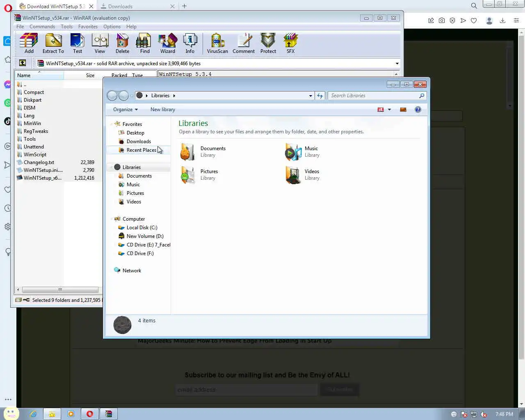The width and height of the screenshot is (525, 420).
Task: Switch to the Downloads browser tab
Action: (137, 6)
